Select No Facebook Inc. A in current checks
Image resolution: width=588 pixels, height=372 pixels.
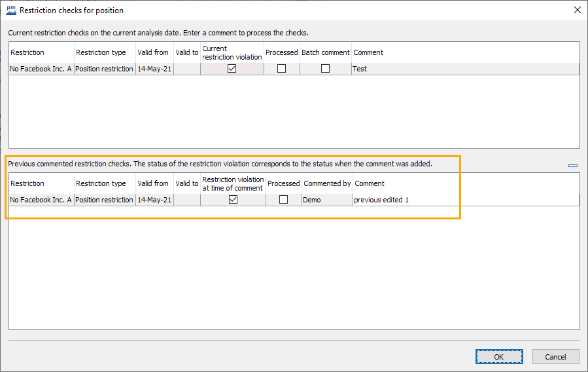click(x=41, y=69)
